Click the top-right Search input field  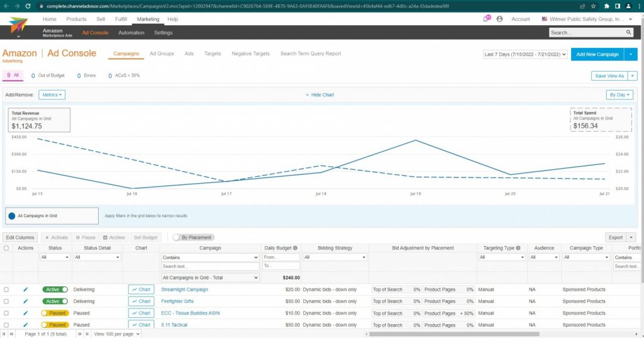coord(587,33)
